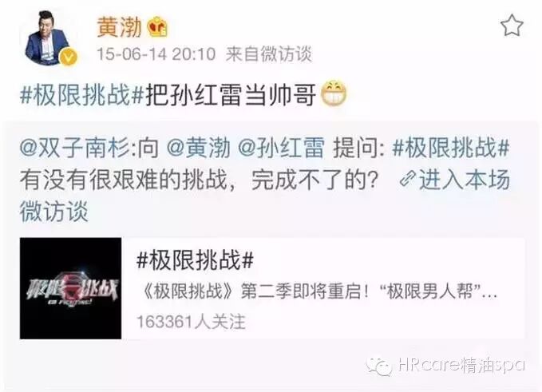Click the grinning emoji after 帅哥
This screenshot has height=392, width=542.
pyautogui.click(x=334, y=93)
